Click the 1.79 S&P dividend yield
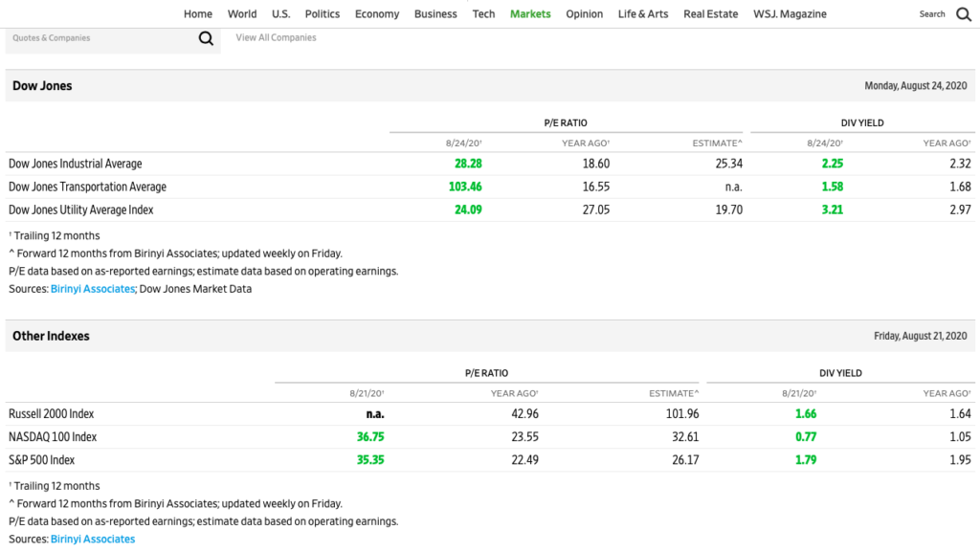 click(x=806, y=460)
